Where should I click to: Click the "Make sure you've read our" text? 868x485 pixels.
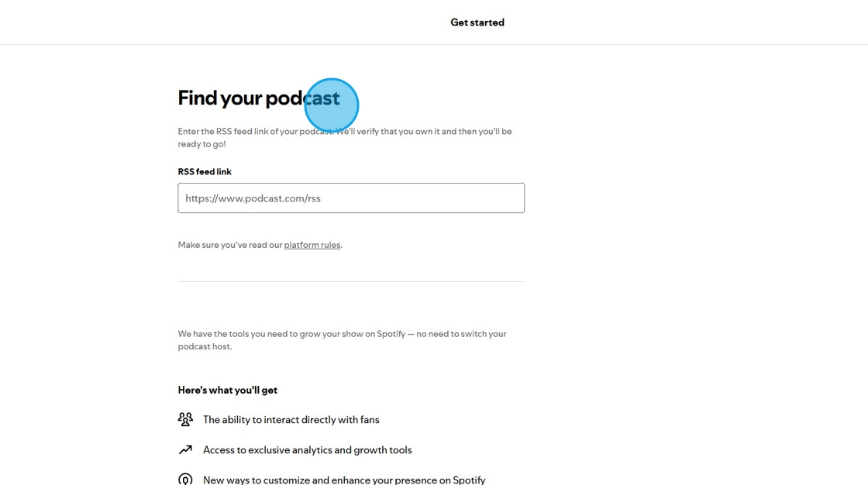click(x=230, y=245)
